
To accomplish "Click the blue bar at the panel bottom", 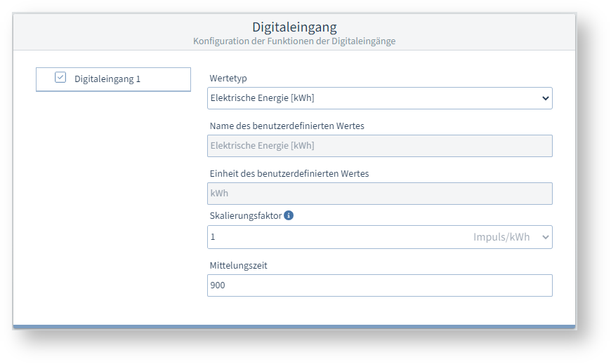I will point(294,326).
